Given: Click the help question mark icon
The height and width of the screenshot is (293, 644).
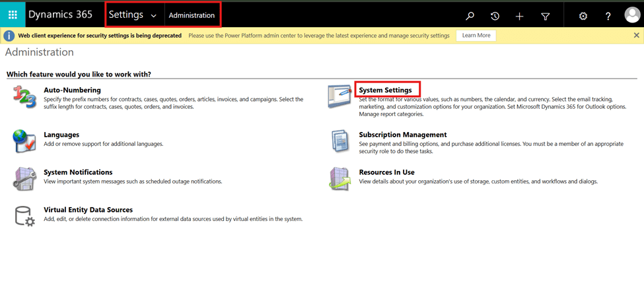Looking at the screenshot, I should click(608, 16).
